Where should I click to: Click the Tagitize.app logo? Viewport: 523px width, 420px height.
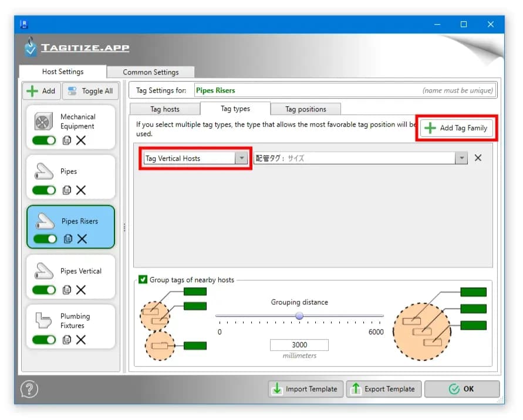coord(77,48)
